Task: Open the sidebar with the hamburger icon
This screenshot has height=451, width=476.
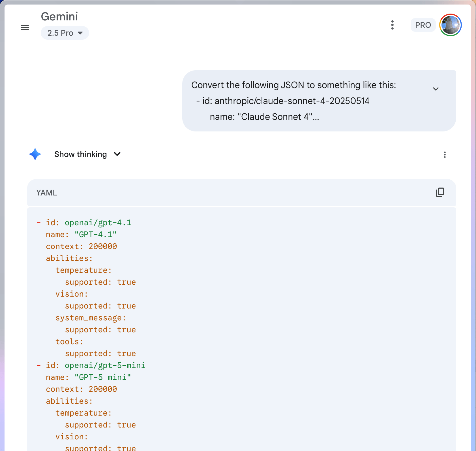Action: (x=25, y=27)
